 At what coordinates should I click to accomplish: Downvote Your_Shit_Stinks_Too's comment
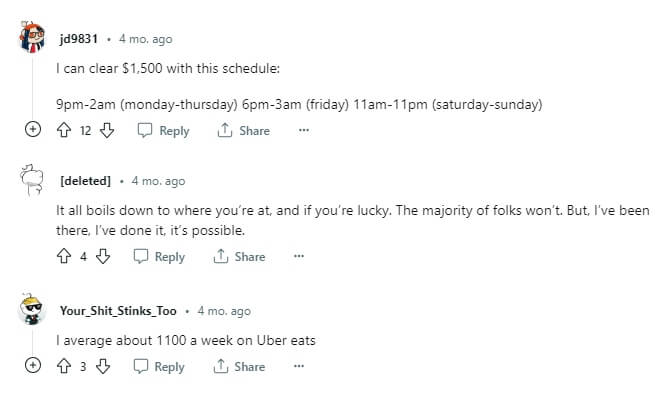coord(103,366)
